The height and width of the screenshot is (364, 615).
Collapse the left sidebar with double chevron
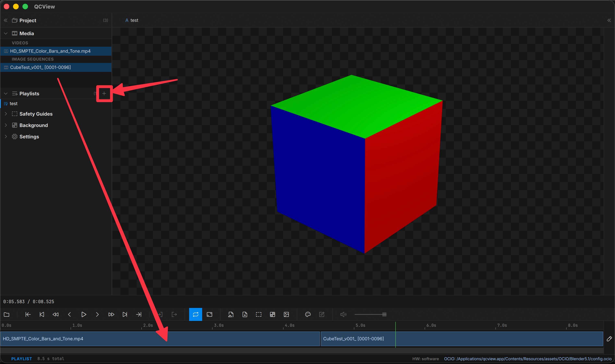point(6,20)
